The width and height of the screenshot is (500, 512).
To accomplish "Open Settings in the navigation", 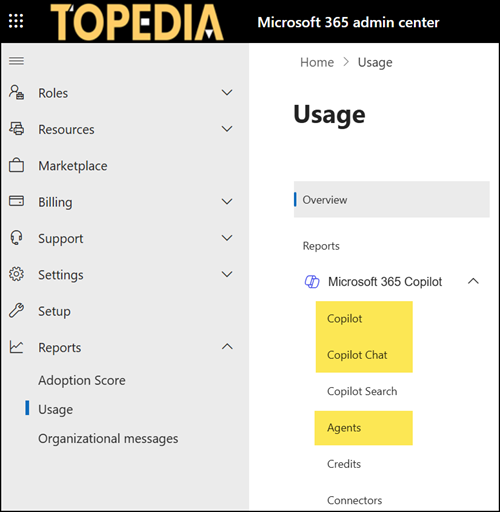I will click(61, 275).
